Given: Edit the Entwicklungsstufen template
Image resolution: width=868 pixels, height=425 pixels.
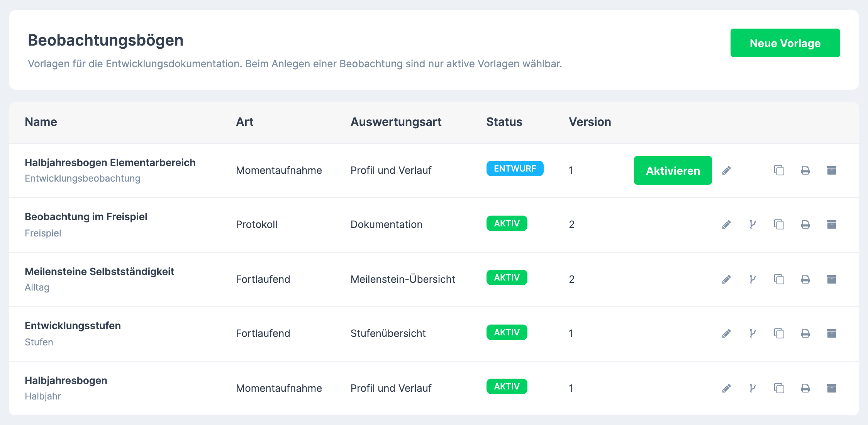Looking at the screenshot, I should (x=727, y=333).
